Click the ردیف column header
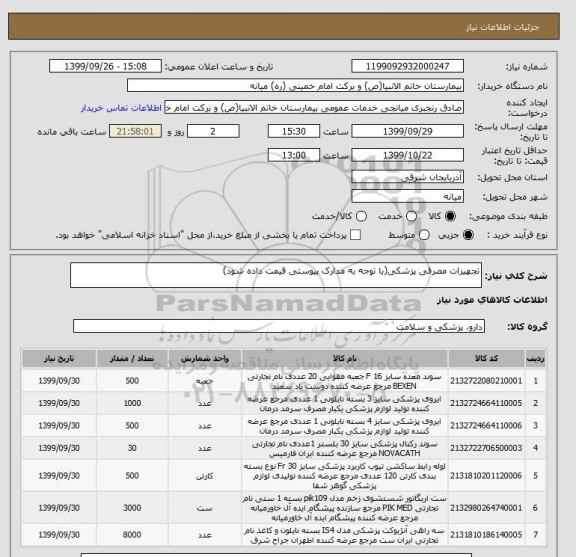This screenshot has width=576, height=557. pos(536,359)
